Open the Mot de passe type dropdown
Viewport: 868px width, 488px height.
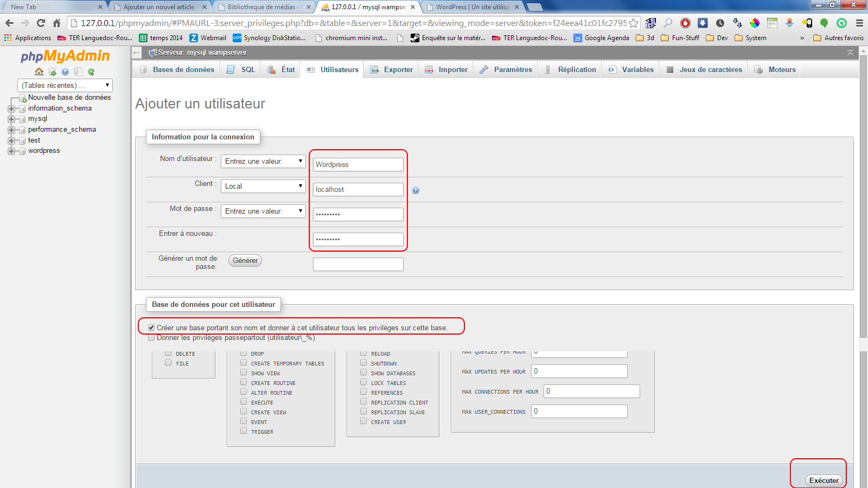click(x=263, y=211)
